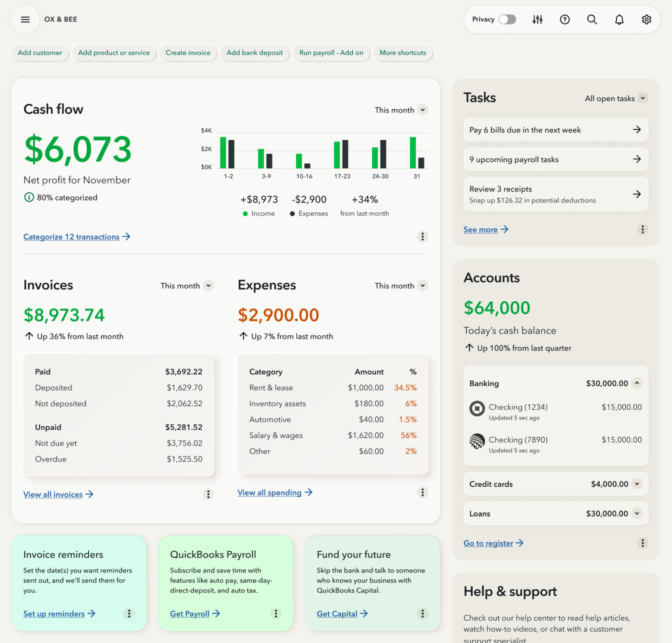Click Set up reminders link
Screen dimensions: 672x643
click(59, 613)
